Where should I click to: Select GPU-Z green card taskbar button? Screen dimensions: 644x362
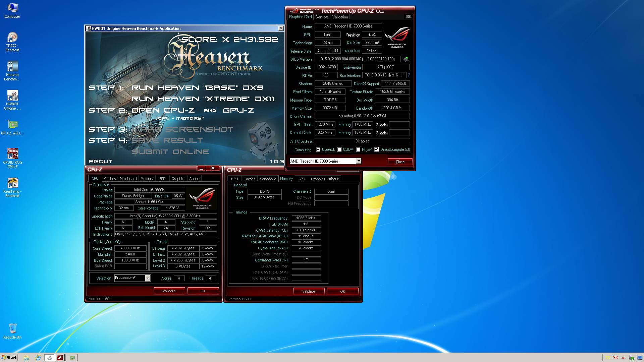point(72,358)
